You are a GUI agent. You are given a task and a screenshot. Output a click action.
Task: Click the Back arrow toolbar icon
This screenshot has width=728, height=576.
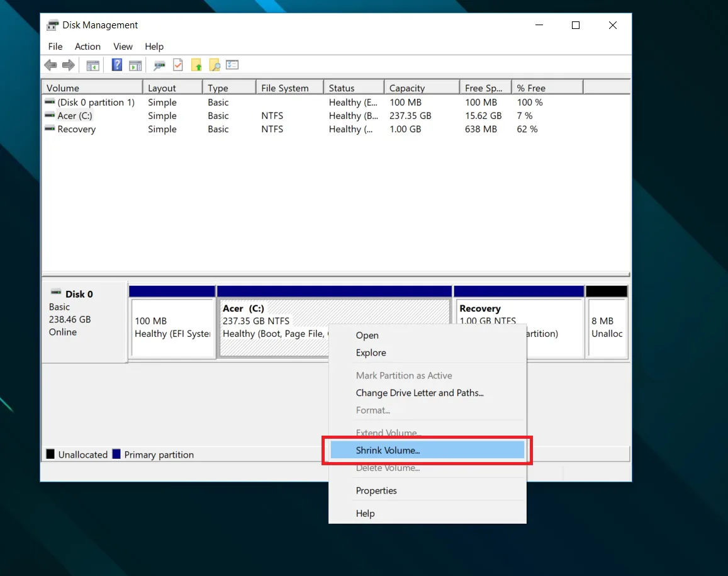pos(50,65)
